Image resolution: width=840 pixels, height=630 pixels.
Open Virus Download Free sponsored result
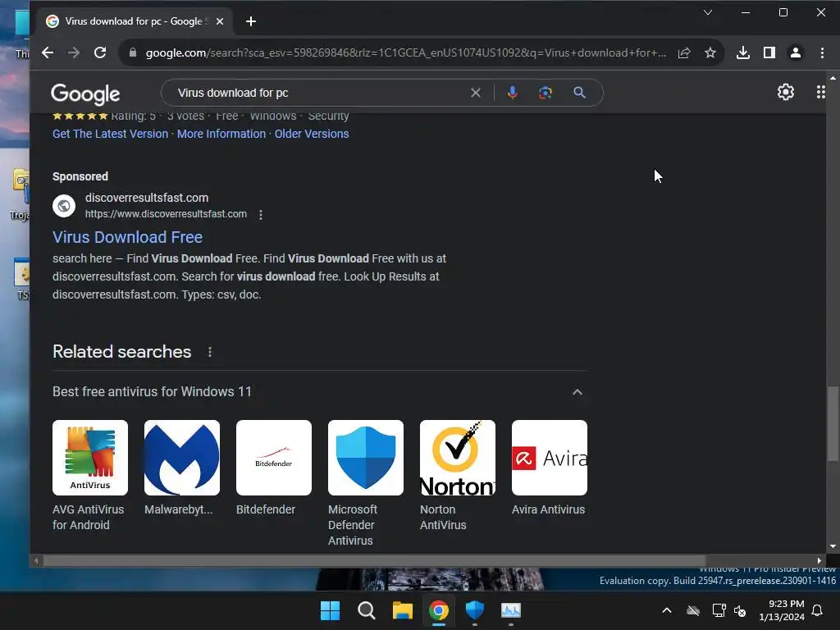[x=127, y=237]
